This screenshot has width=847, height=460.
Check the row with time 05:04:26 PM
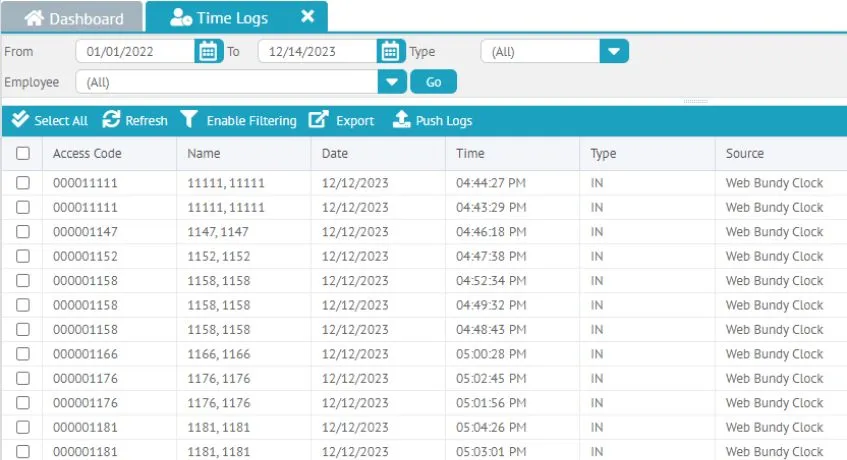[x=23, y=427]
